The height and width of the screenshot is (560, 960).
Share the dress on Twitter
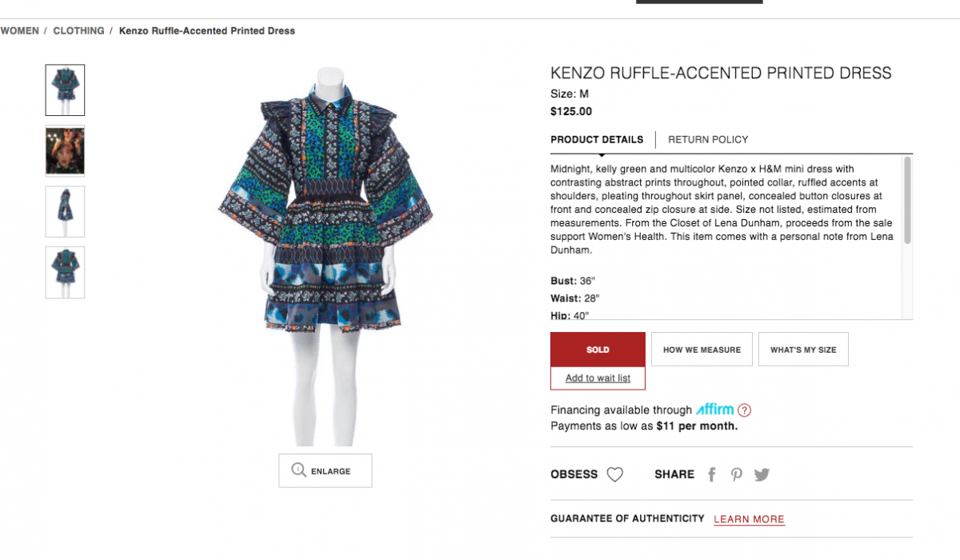point(762,474)
